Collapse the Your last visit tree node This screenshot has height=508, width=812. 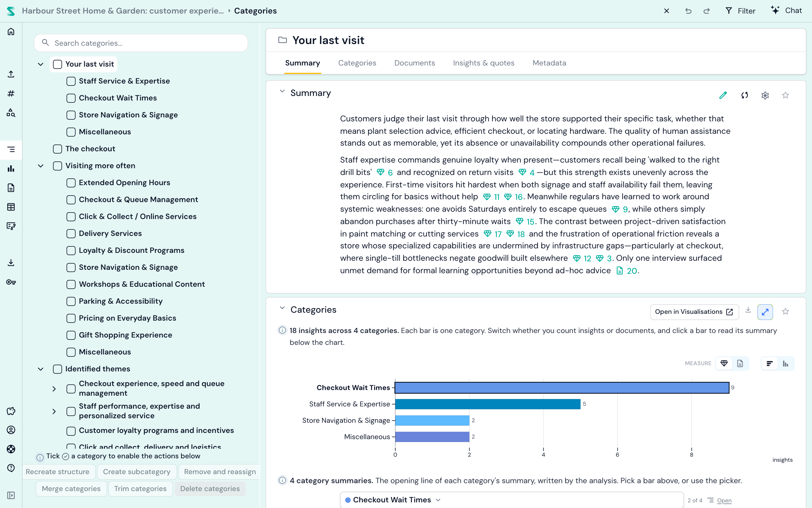41,64
